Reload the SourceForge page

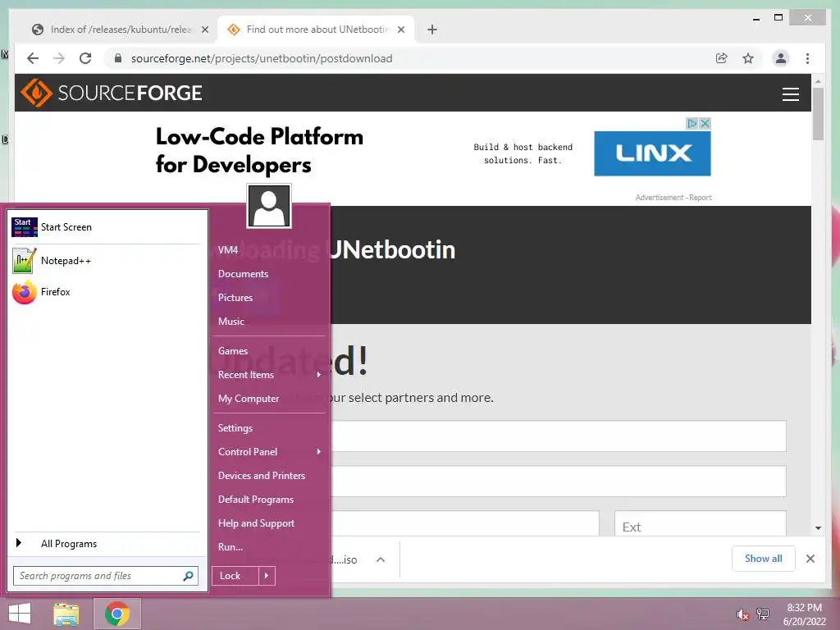(85, 58)
